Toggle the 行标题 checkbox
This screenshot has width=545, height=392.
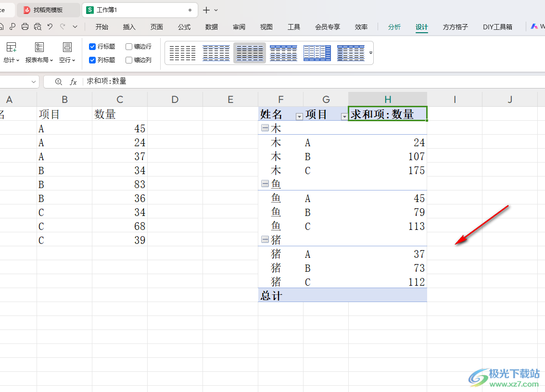pyautogui.click(x=92, y=47)
